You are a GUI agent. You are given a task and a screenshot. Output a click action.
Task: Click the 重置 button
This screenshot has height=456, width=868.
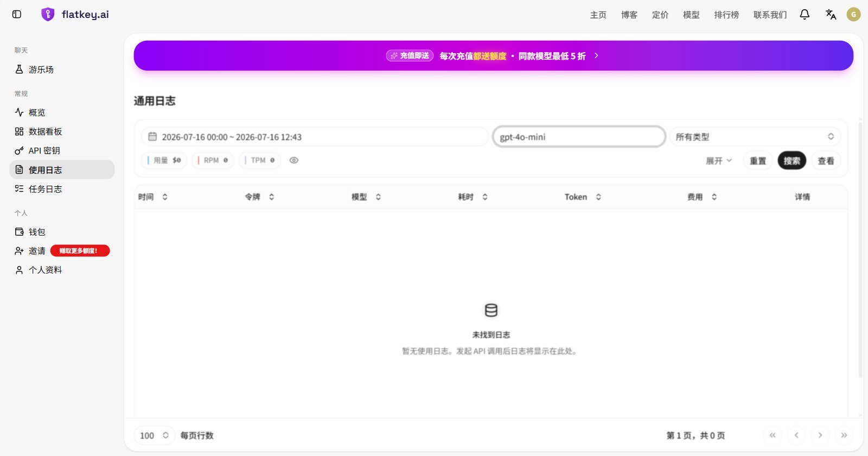758,161
